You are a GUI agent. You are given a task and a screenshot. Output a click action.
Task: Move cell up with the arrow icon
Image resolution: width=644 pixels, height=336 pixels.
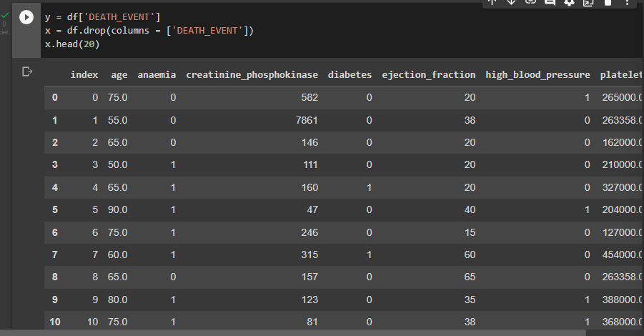[x=492, y=2]
